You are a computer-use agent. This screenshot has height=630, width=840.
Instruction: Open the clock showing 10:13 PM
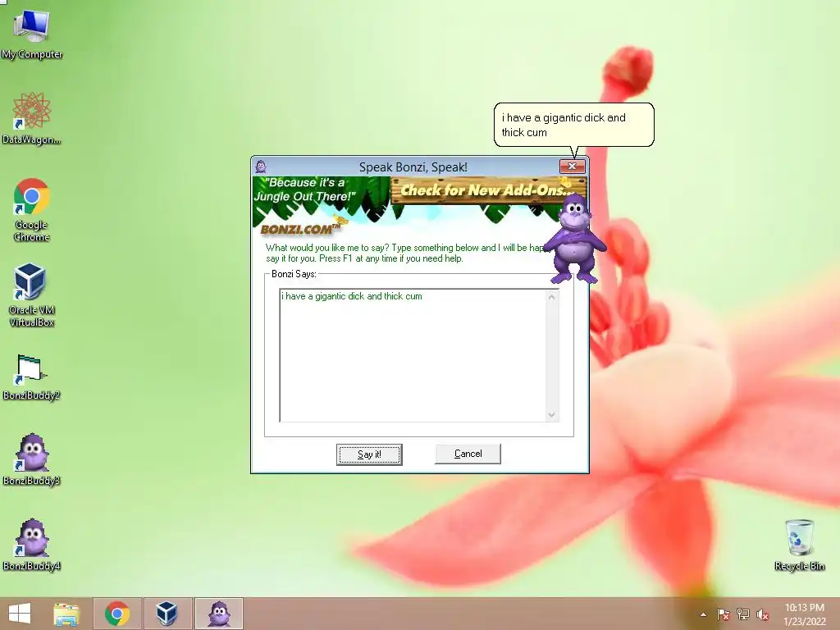click(x=804, y=614)
